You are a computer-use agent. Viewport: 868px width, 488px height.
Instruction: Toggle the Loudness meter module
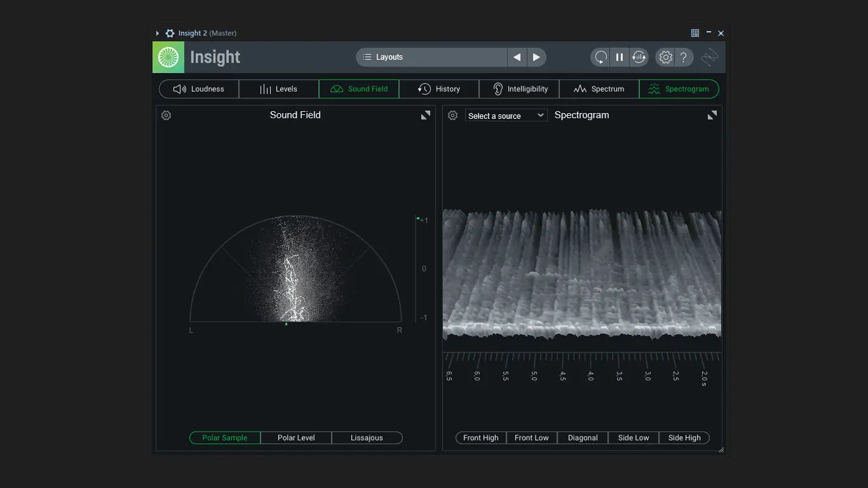[199, 89]
